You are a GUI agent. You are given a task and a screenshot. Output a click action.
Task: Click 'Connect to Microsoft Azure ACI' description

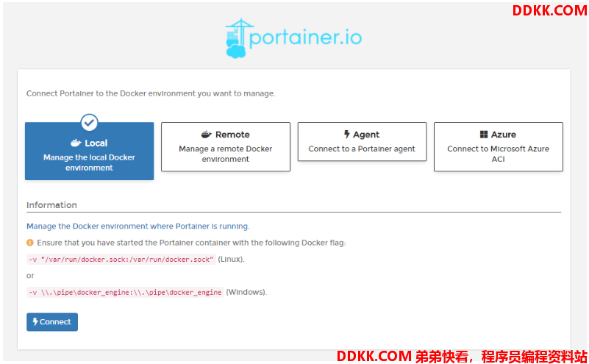(x=498, y=154)
